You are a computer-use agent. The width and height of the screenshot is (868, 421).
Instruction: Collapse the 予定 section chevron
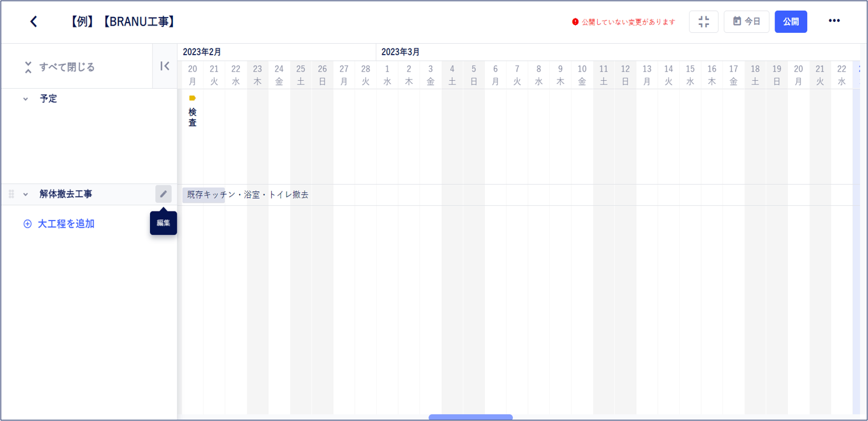(x=25, y=98)
